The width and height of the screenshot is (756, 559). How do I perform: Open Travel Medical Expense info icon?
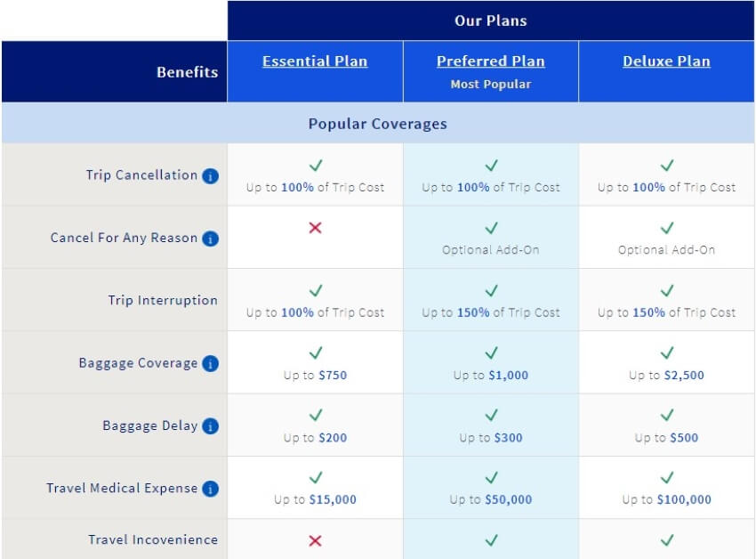coord(210,489)
